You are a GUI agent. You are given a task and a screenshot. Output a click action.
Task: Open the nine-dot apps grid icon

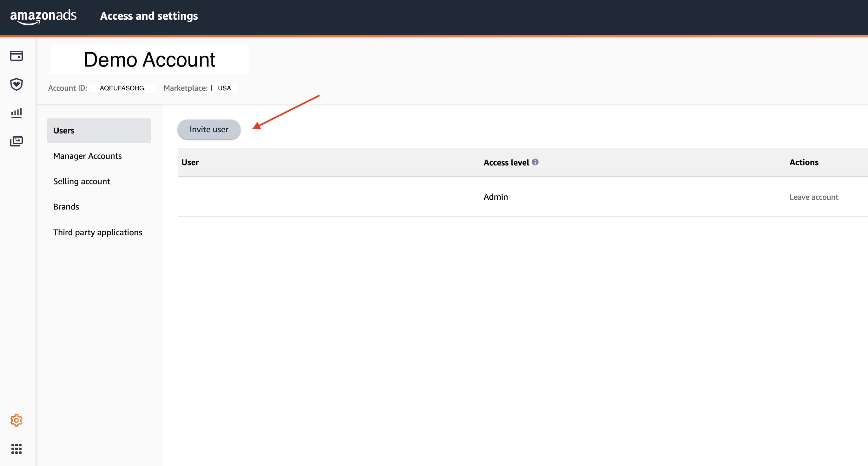16,449
